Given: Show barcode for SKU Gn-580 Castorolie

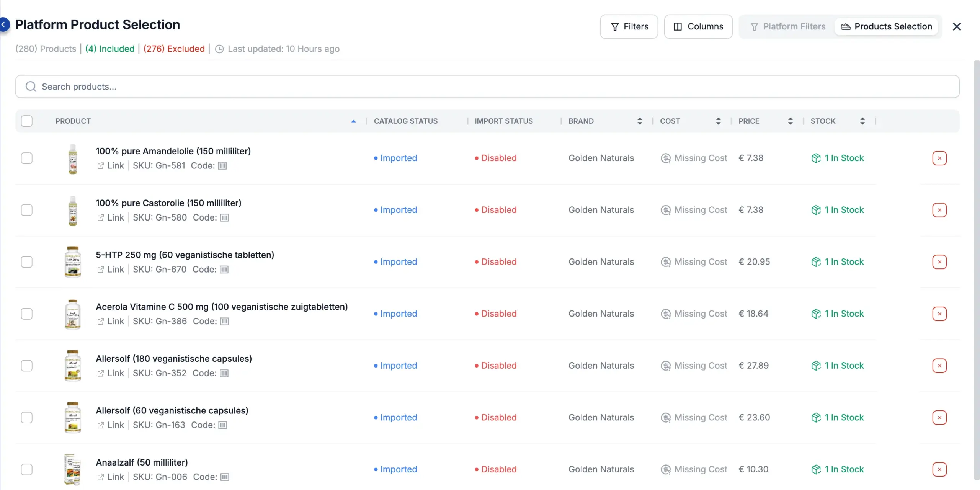Looking at the screenshot, I should [225, 218].
